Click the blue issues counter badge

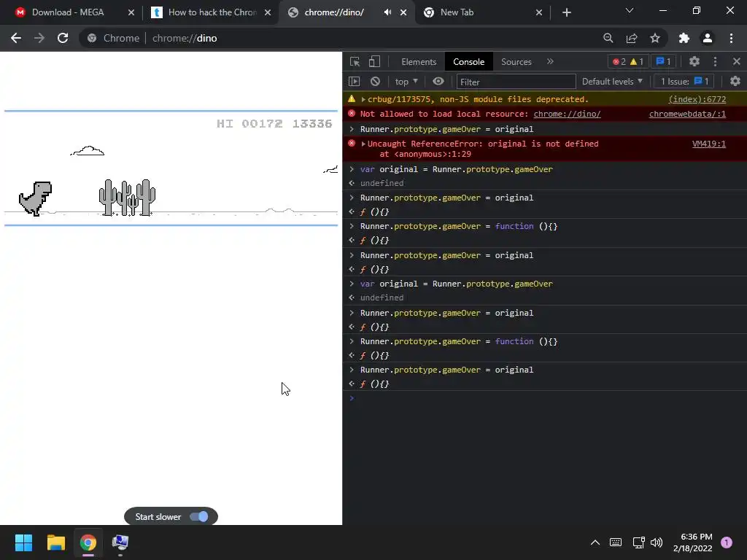[663, 61]
